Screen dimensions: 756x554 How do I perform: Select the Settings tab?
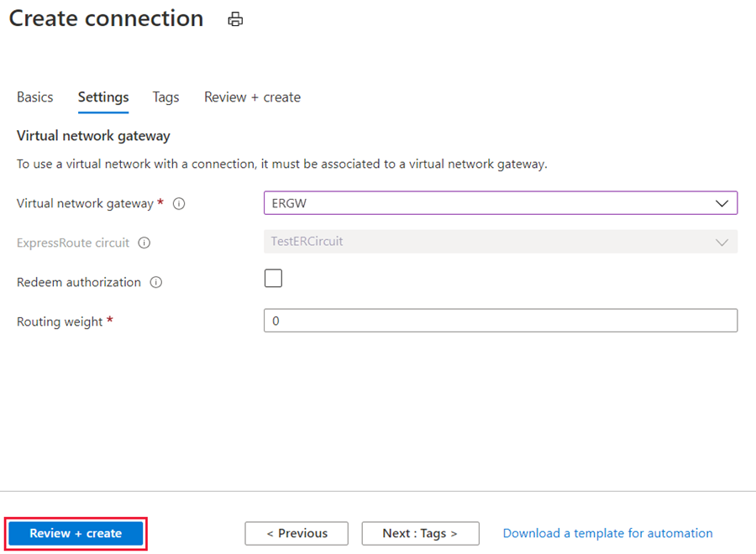[x=102, y=97]
